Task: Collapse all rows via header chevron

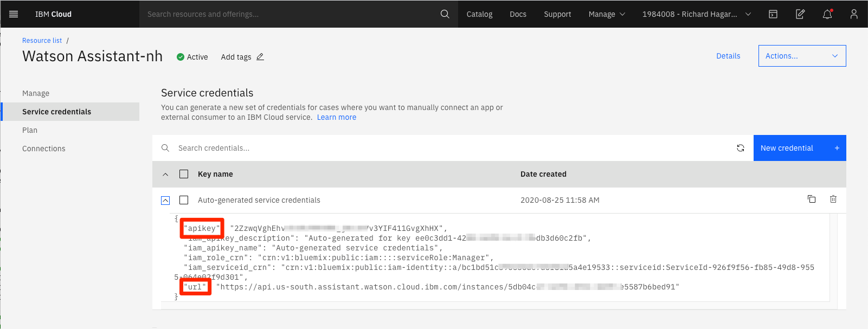Action: click(165, 174)
